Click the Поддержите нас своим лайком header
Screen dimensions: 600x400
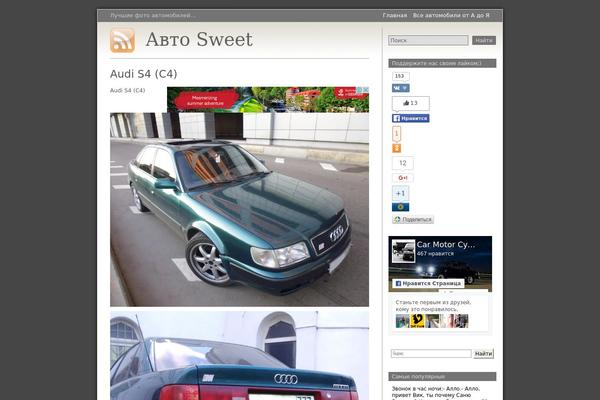tap(442, 63)
